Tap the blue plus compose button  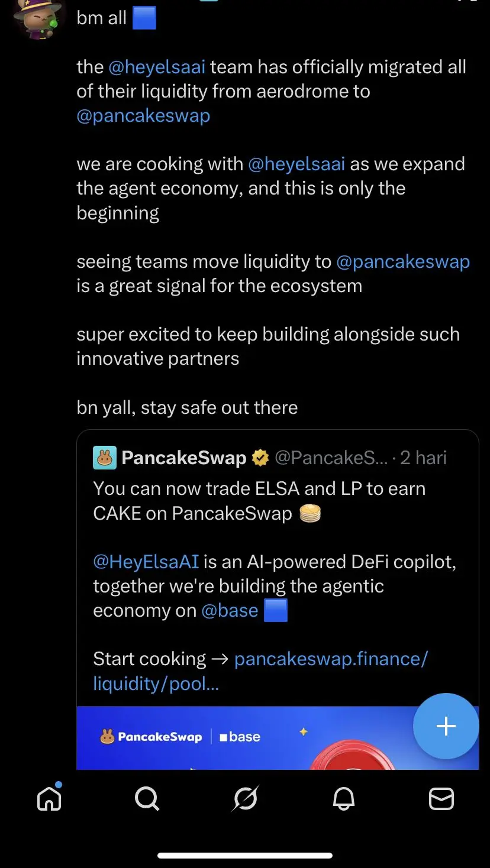[446, 726]
